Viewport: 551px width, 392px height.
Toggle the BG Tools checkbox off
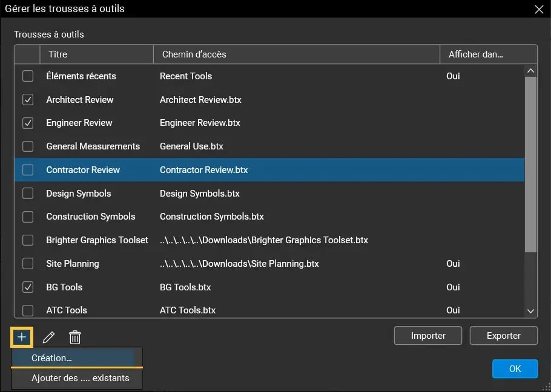(x=27, y=287)
